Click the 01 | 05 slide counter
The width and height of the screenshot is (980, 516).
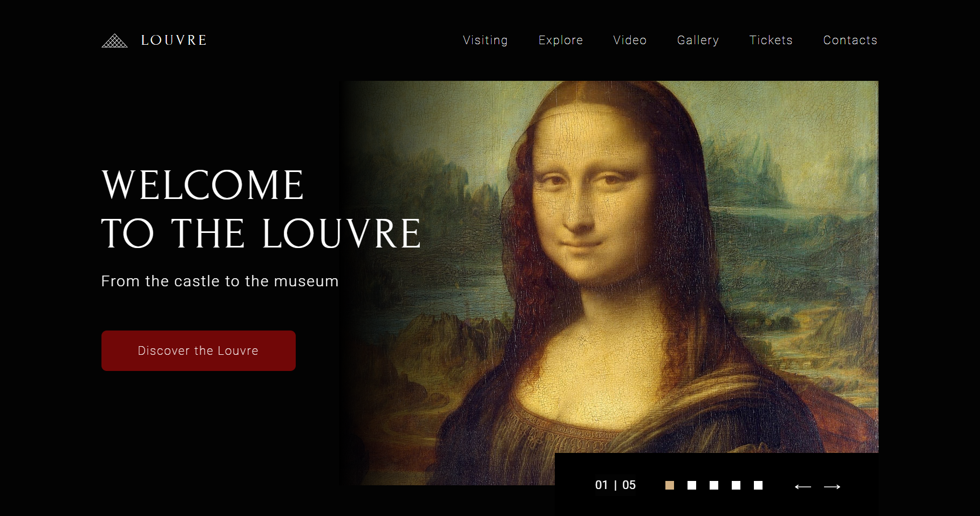pyautogui.click(x=615, y=485)
